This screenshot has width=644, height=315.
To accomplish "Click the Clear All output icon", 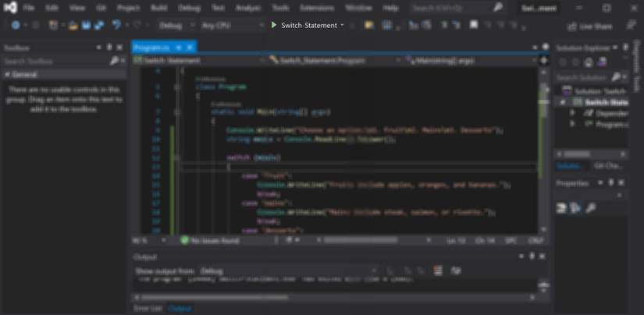I will point(438,271).
